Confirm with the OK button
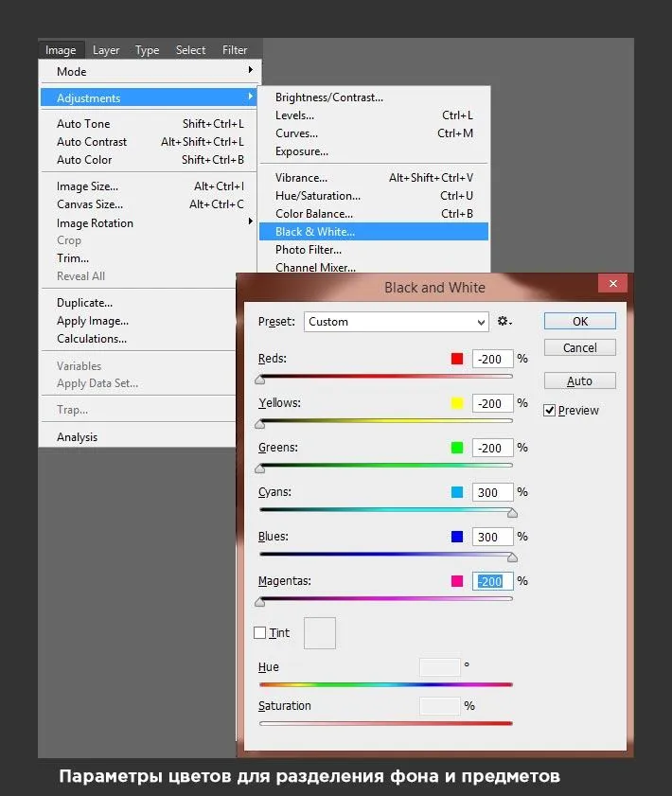Image resolution: width=672 pixels, height=796 pixels. 580,321
